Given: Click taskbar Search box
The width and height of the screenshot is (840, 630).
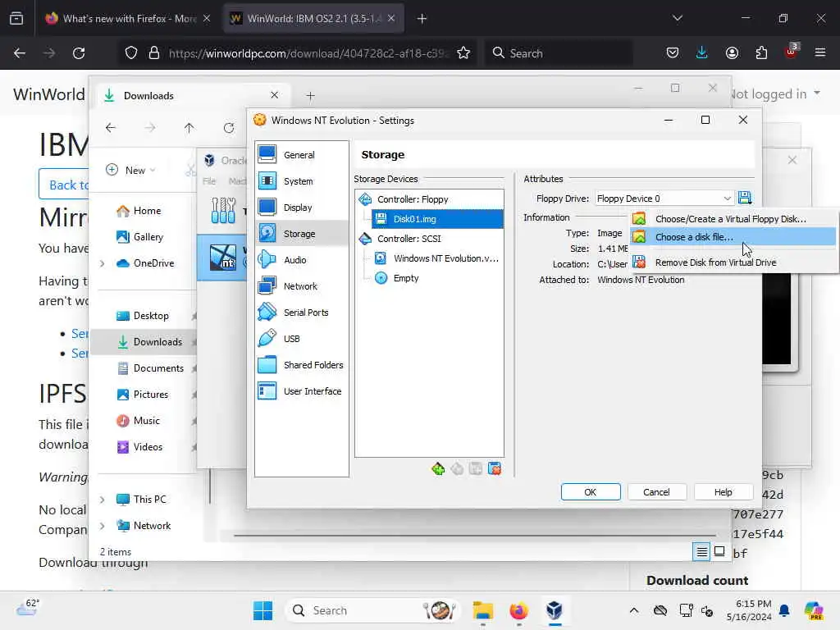Looking at the screenshot, I should tap(372, 610).
